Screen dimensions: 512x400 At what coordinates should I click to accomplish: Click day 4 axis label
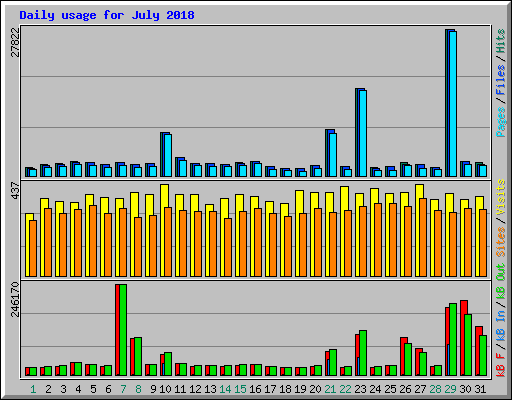click(x=78, y=389)
